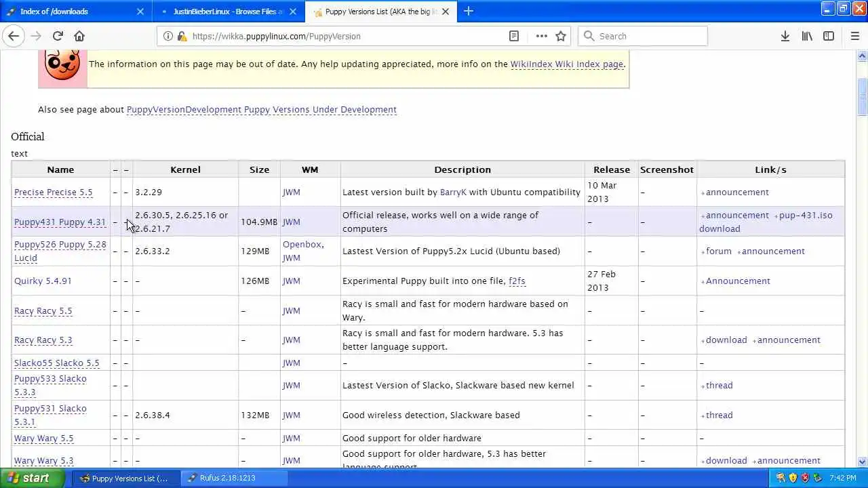This screenshot has width=868, height=488.
Task: Click the BarryK link in description
Action: (x=453, y=192)
